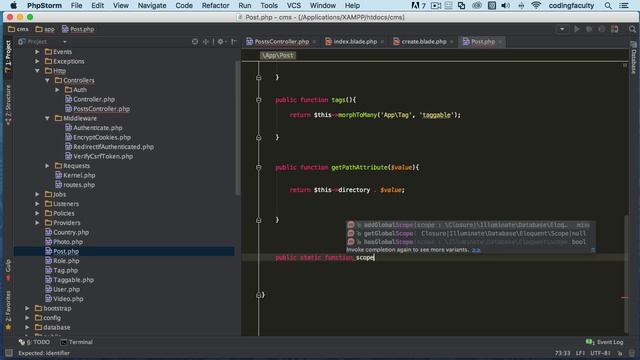Click the macOS Spotlight search icon
The width and height of the screenshot is (640, 360).
608,5
